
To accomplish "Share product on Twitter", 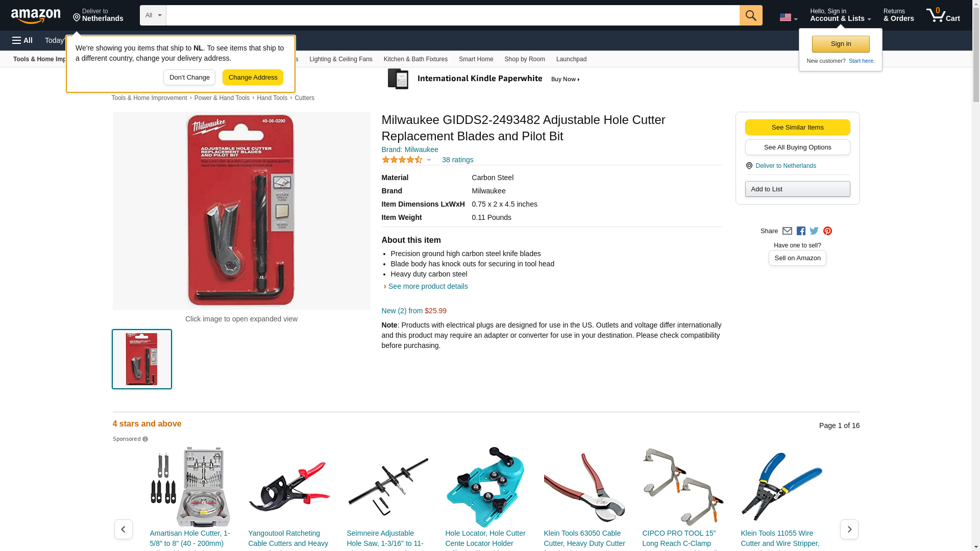I will point(814,231).
